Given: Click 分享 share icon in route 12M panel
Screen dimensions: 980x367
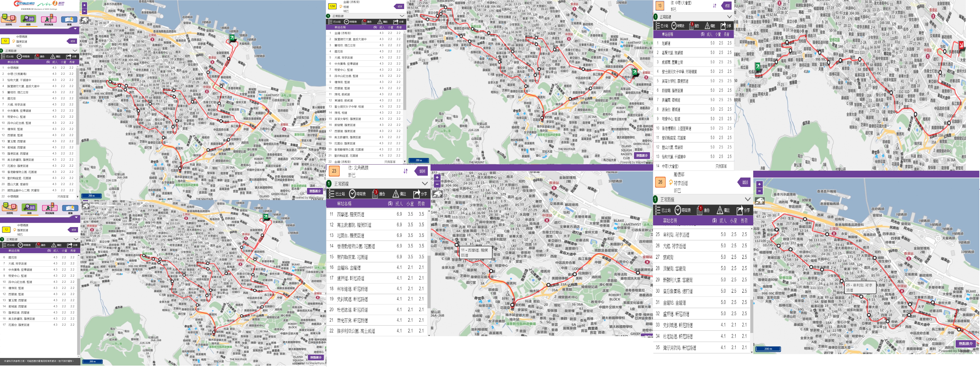Looking at the screenshot, I should (x=398, y=22).
